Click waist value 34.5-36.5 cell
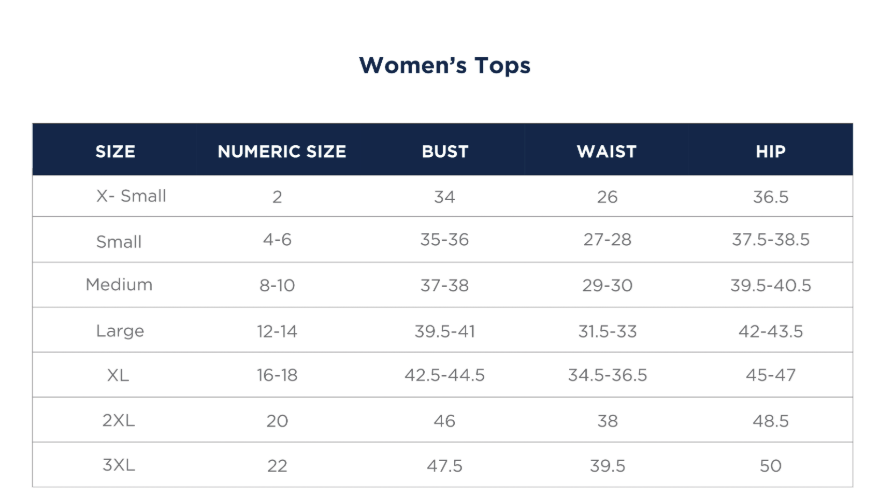878x503 pixels. [607, 376]
